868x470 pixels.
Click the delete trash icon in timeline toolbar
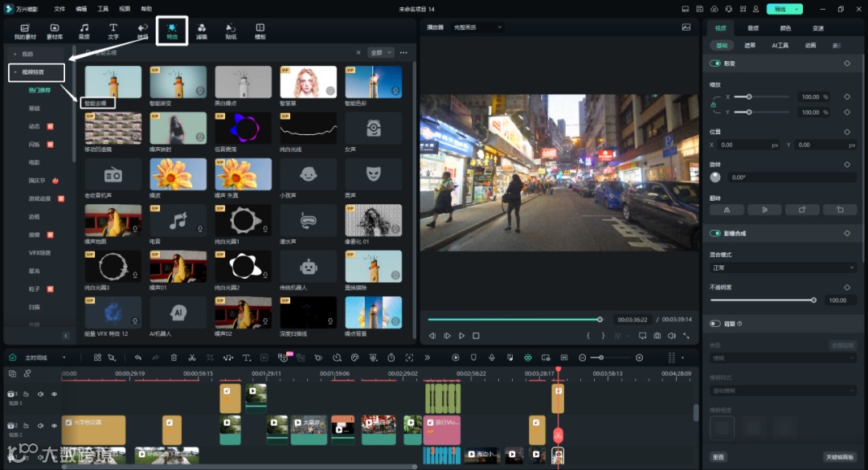pos(174,358)
